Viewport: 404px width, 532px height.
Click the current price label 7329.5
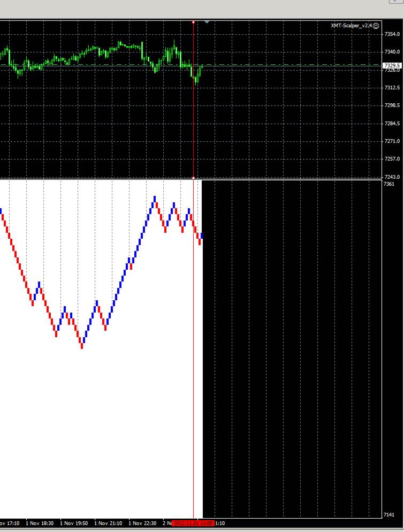coord(392,65)
